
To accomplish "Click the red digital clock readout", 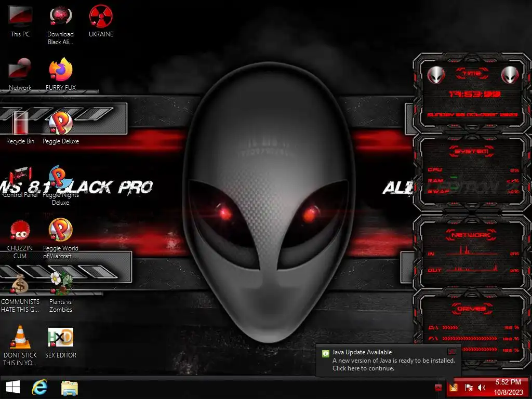I will pyautogui.click(x=474, y=94).
